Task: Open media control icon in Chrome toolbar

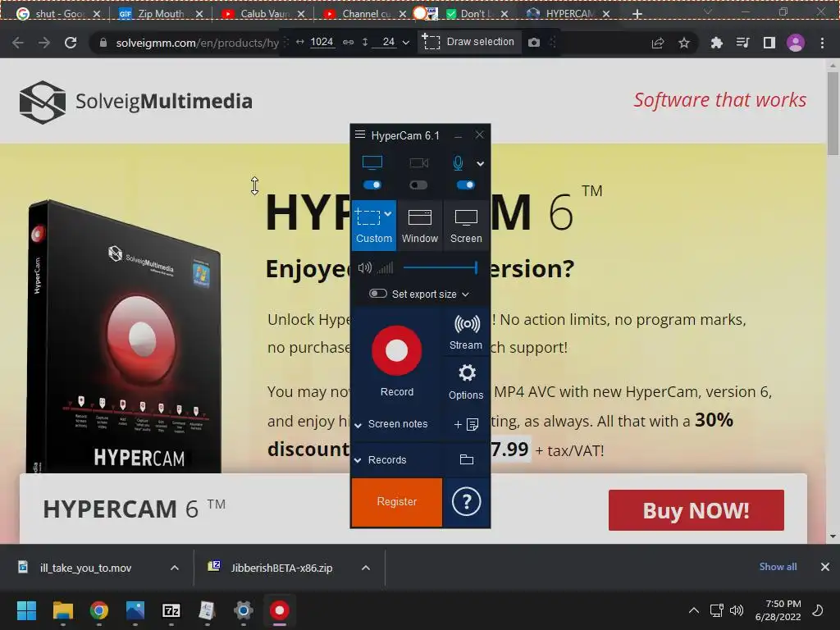Action: click(x=742, y=43)
